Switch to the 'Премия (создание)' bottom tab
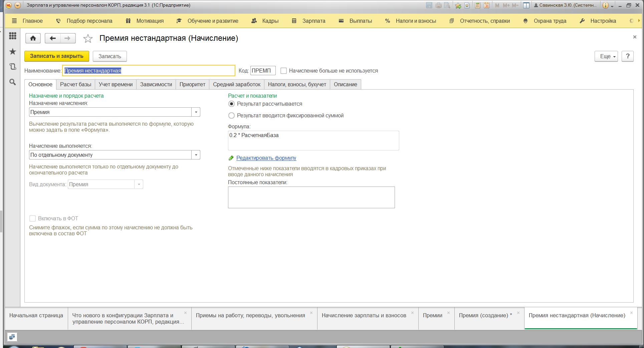The height and width of the screenshot is (348, 644). click(x=485, y=315)
